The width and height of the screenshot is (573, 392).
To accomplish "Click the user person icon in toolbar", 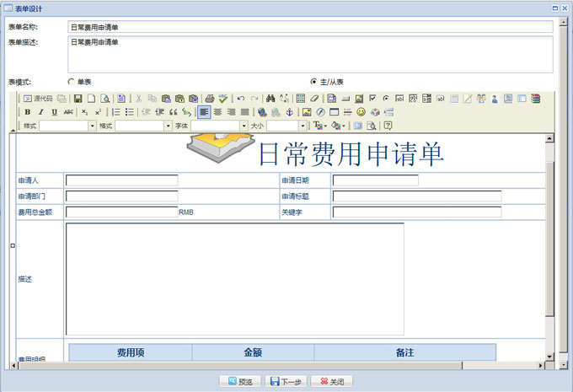I will click(x=495, y=99).
